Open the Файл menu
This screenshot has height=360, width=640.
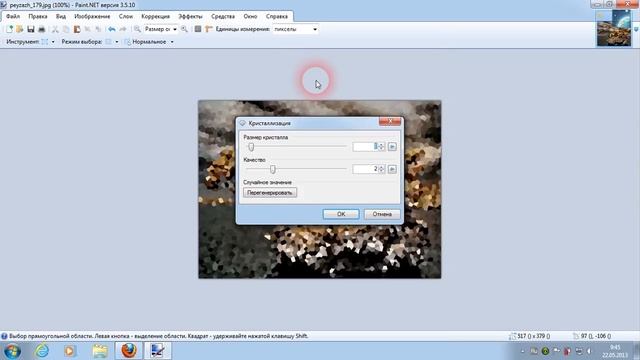click(13, 16)
